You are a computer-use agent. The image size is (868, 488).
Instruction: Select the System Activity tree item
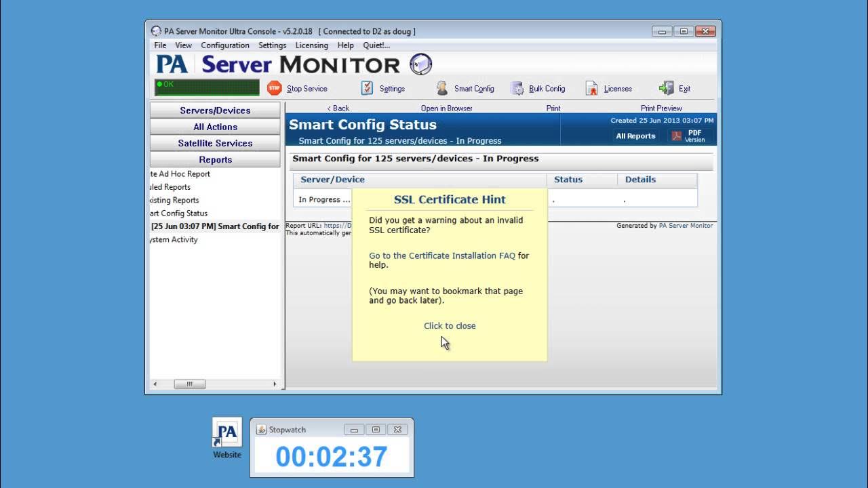(174, 240)
